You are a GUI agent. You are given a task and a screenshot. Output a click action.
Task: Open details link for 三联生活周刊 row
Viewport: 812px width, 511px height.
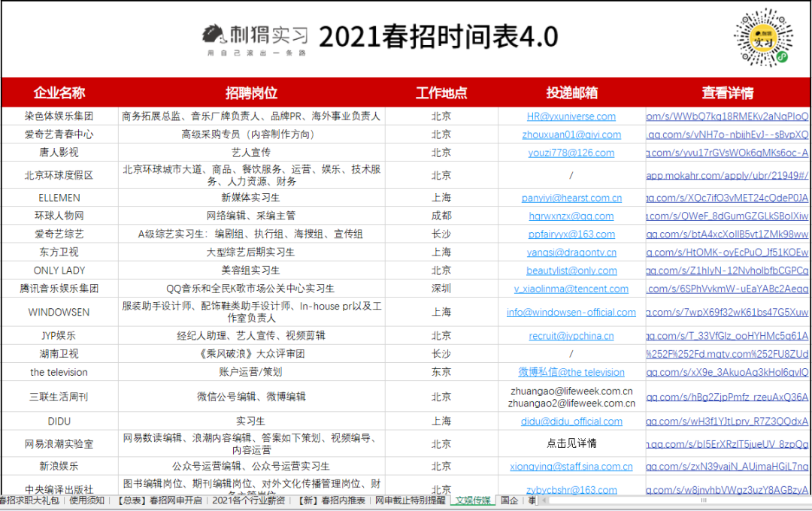point(727,397)
